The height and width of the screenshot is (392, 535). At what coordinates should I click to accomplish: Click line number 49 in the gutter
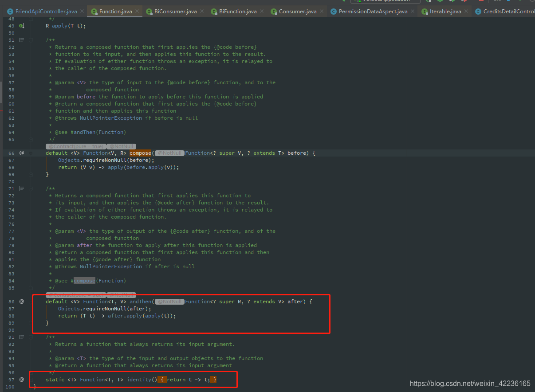point(11,26)
